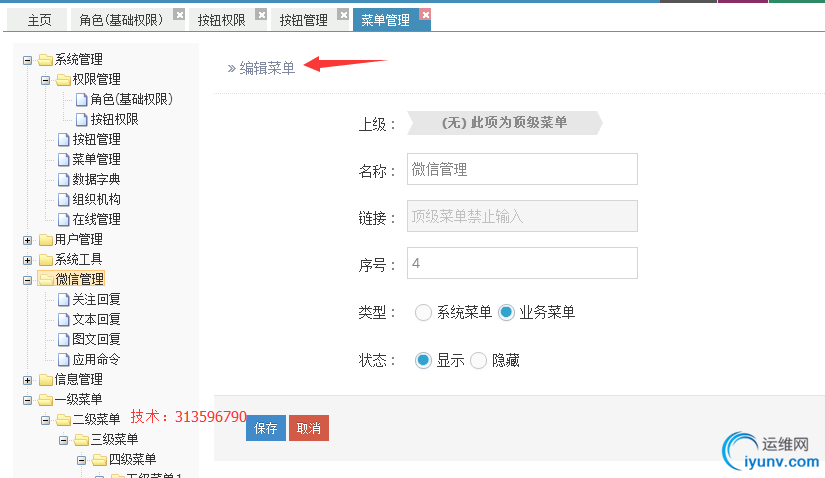
Task: Select 文本回复 tree item
Action: point(96,320)
